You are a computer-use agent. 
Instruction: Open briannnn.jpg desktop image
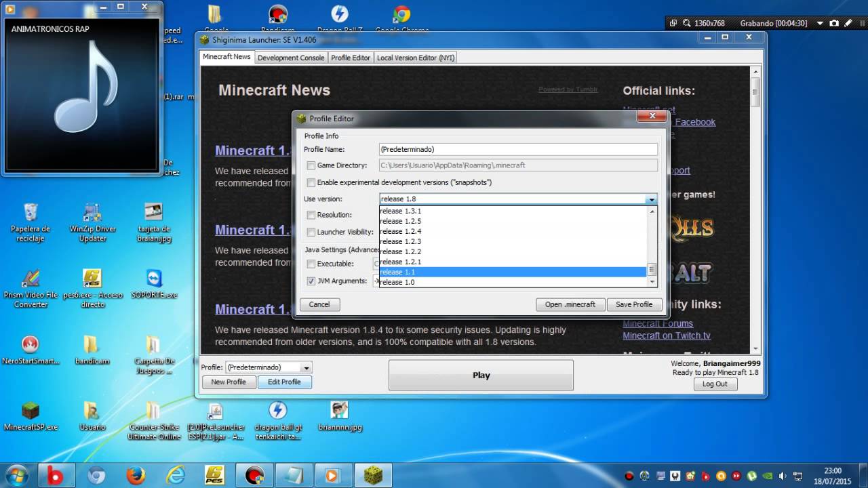339,416
